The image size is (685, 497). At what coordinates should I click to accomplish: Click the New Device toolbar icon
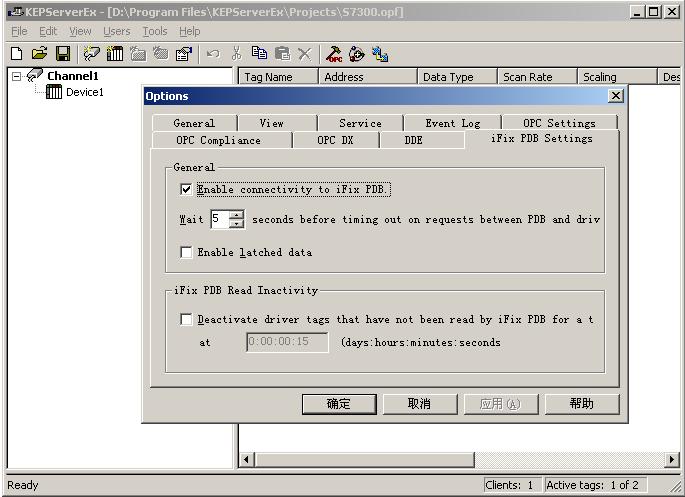pos(114,53)
